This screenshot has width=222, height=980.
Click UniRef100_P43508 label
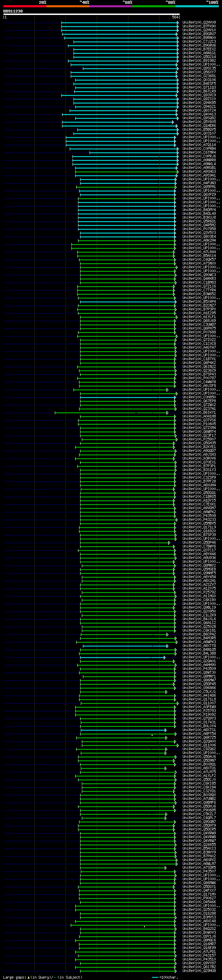[x=199, y=516]
